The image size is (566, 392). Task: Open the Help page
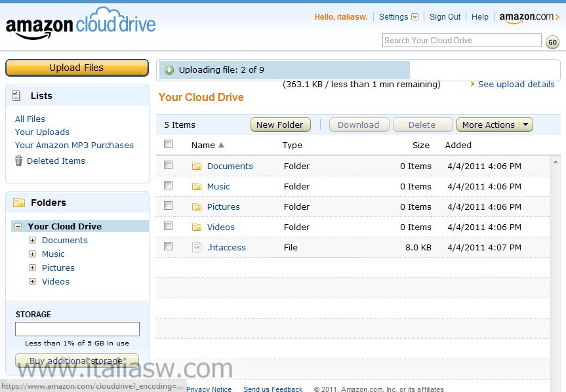coord(479,17)
